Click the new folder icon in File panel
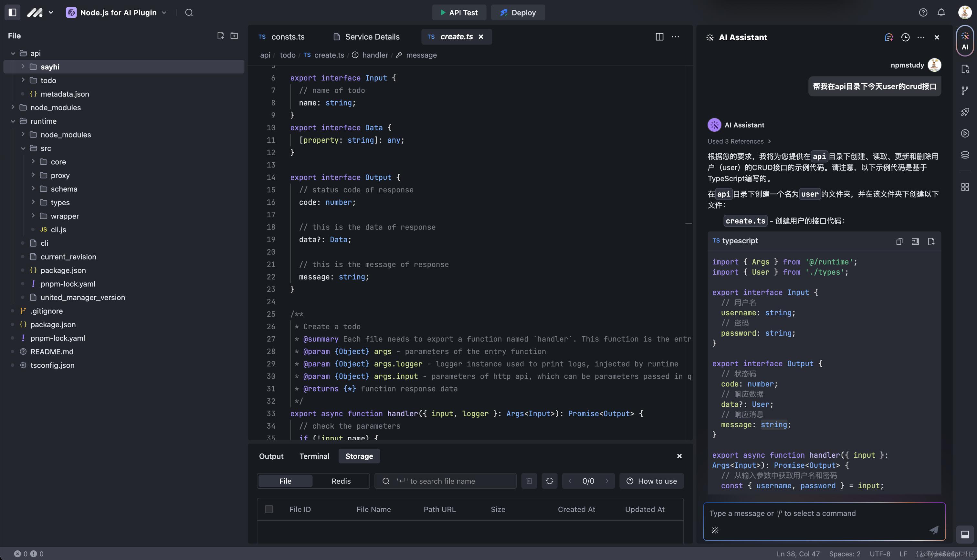This screenshot has width=977, height=560. point(234,36)
